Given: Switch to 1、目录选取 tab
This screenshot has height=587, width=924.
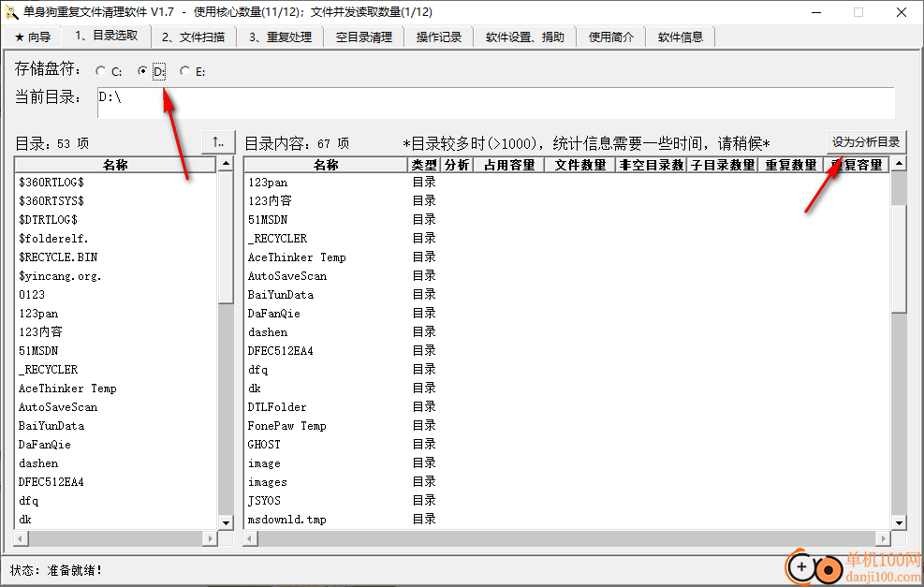Looking at the screenshot, I should pos(106,36).
